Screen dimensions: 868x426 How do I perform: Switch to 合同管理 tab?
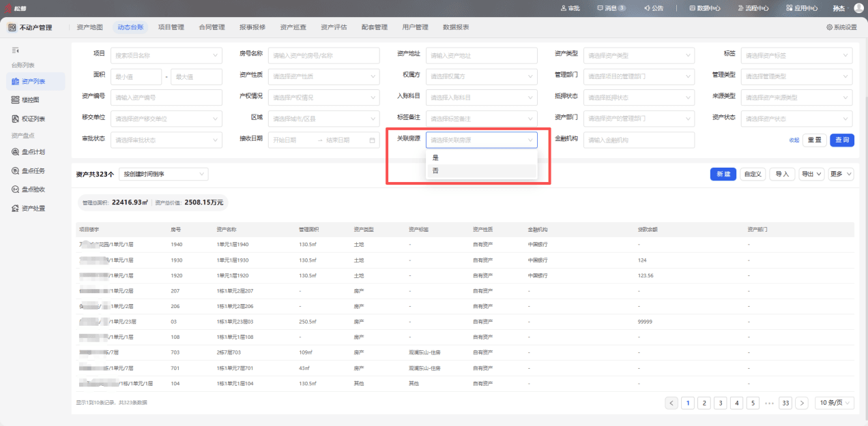pyautogui.click(x=212, y=27)
